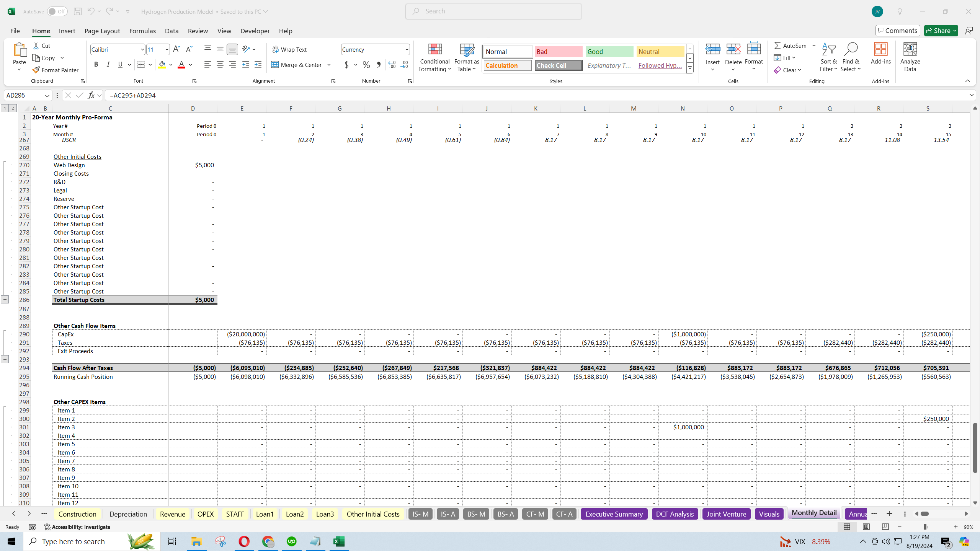
Task: Decrease font size with the small A icon
Action: tap(189, 49)
